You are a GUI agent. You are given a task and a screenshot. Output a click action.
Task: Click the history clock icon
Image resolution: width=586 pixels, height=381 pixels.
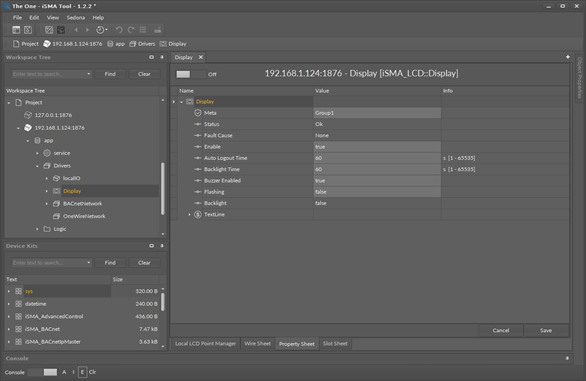coord(101,30)
